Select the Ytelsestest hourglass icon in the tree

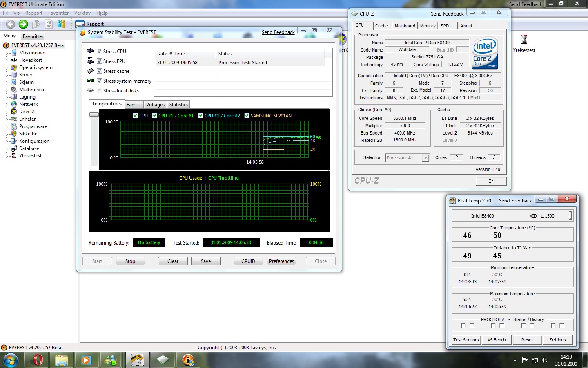[x=14, y=156]
